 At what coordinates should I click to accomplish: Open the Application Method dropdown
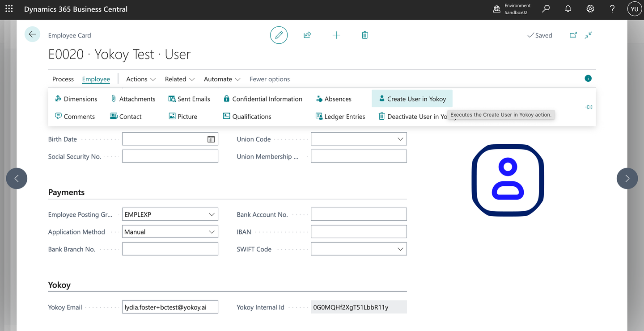click(212, 232)
